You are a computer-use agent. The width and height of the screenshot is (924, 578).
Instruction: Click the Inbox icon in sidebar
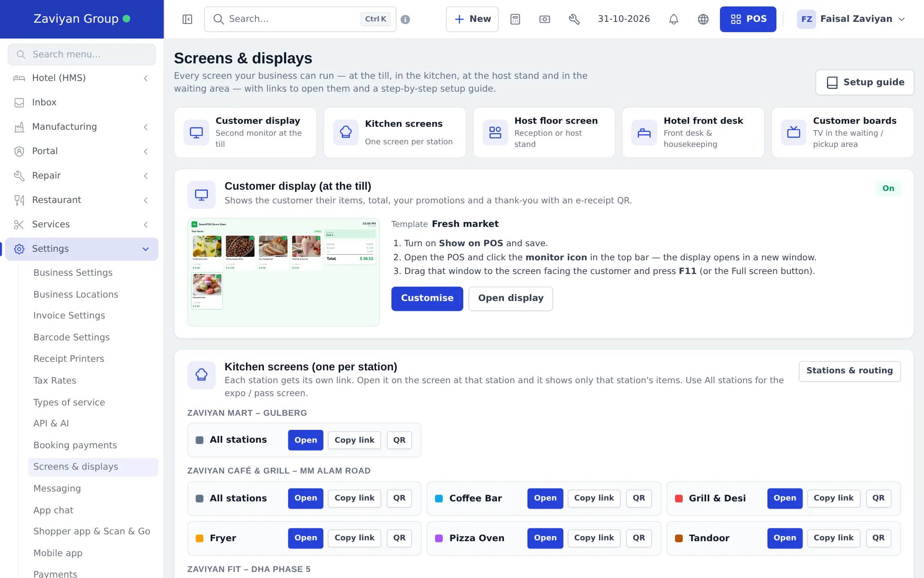tap(19, 102)
